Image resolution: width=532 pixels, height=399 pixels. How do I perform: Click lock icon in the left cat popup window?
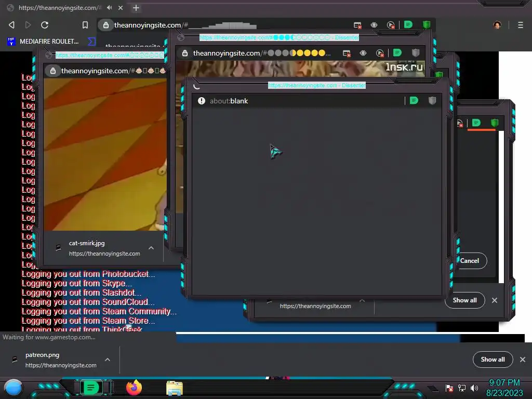click(53, 71)
